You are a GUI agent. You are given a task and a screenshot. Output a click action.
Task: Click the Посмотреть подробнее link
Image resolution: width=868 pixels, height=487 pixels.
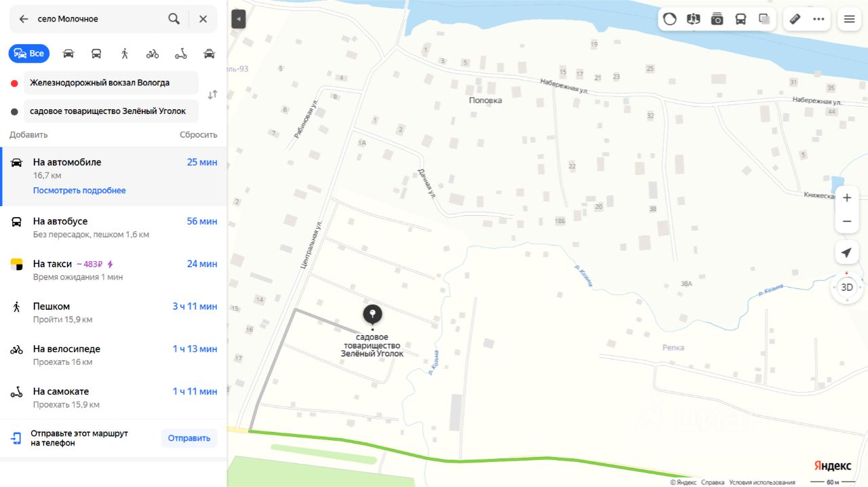(x=79, y=191)
